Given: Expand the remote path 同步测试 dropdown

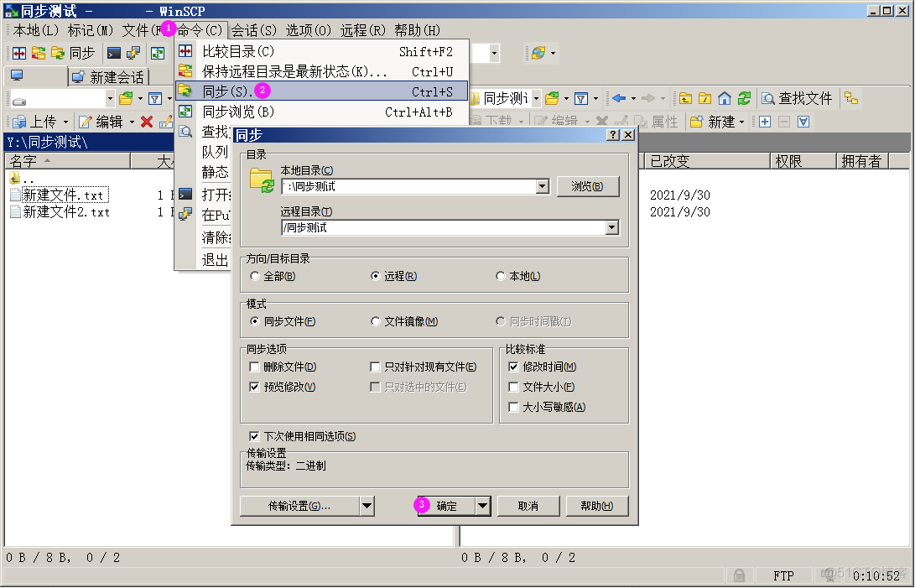Looking at the screenshot, I should point(536,99).
